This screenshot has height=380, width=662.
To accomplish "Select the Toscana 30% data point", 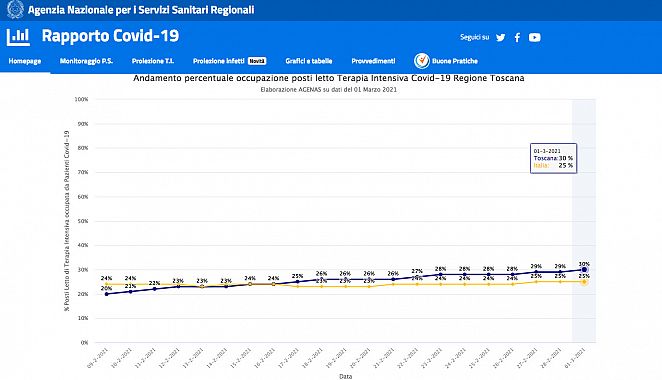I will [584, 269].
